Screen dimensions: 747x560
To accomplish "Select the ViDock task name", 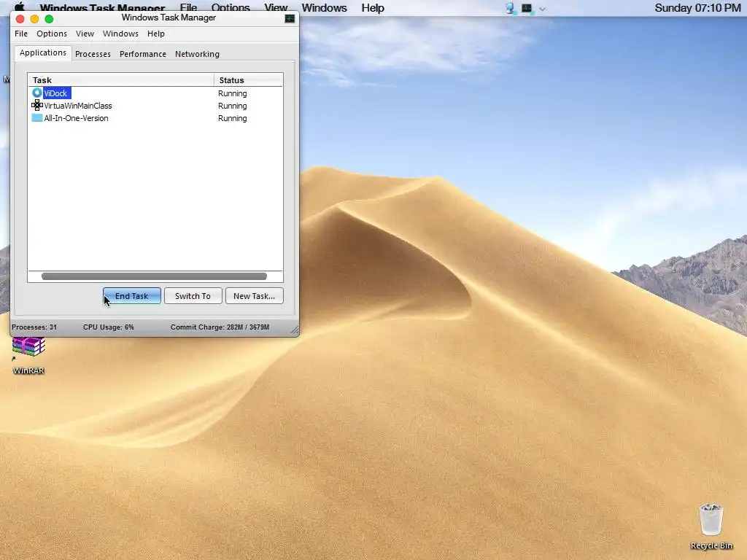I will pyautogui.click(x=55, y=93).
